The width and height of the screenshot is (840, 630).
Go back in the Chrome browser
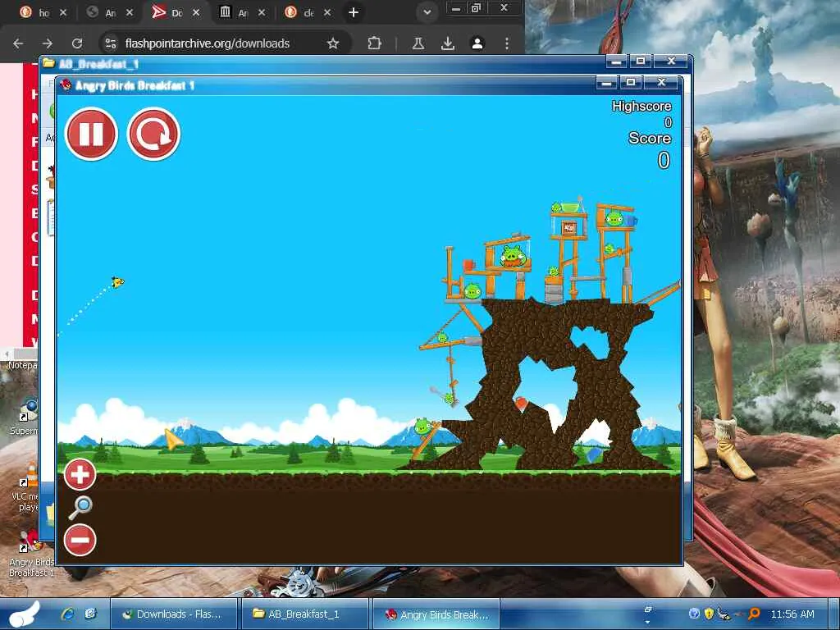click(x=18, y=43)
